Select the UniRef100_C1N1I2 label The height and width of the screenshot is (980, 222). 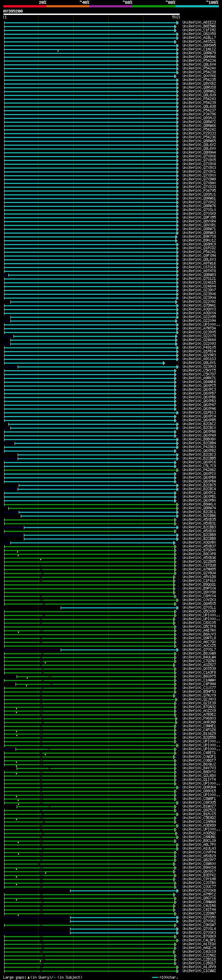pos(199,49)
